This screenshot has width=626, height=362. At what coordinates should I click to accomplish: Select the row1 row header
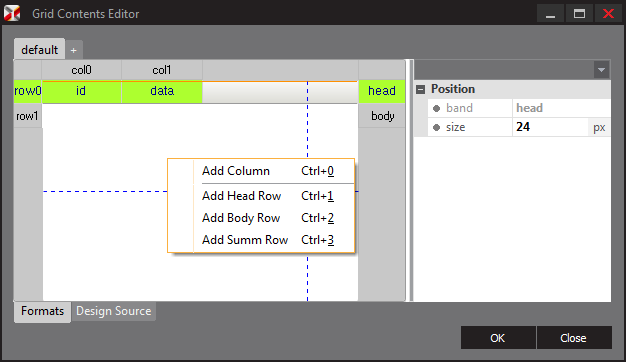(28, 116)
